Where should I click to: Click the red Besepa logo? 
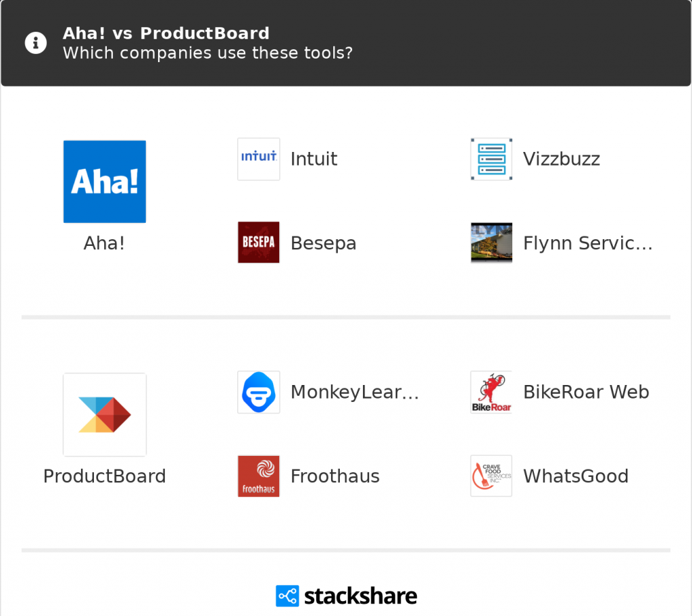(x=259, y=242)
